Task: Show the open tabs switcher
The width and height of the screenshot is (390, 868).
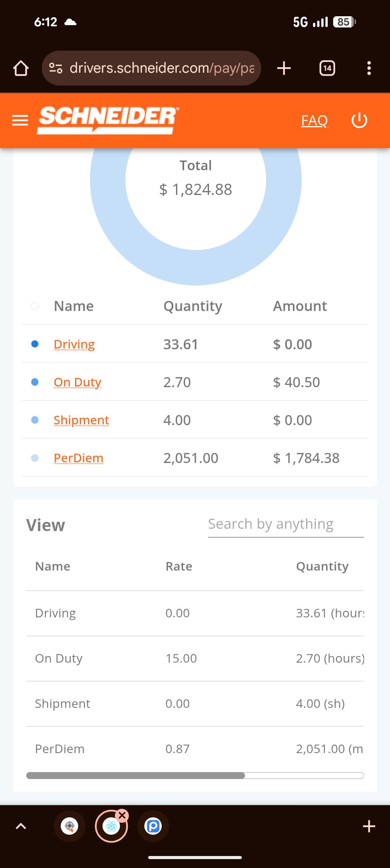Action: coord(327,68)
